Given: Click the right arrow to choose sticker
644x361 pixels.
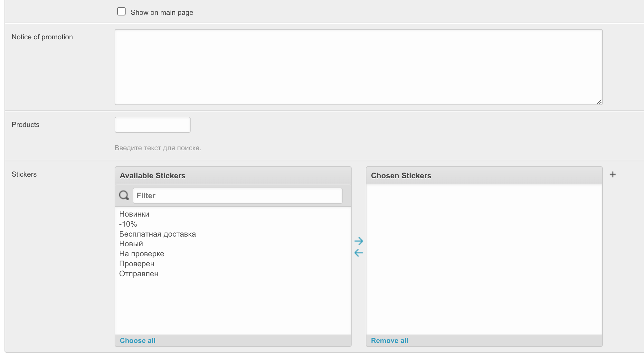Looking at the screenshot, I should point(358,241).
